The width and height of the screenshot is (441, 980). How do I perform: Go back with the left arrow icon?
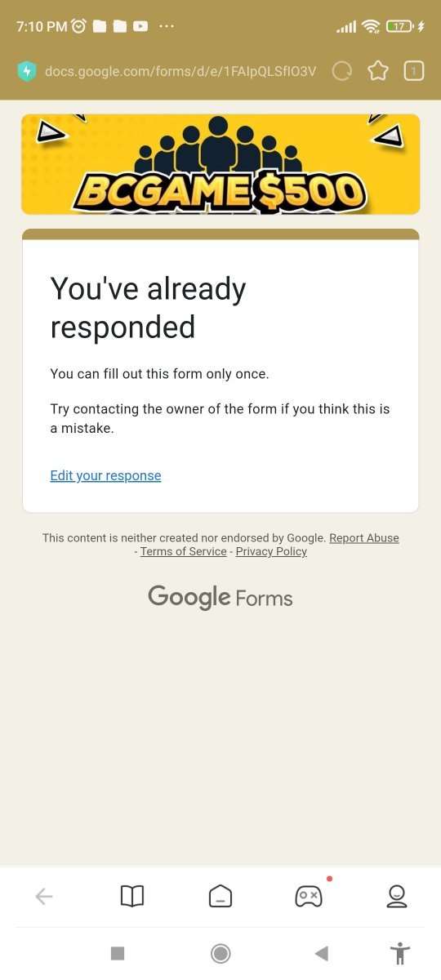44,897
